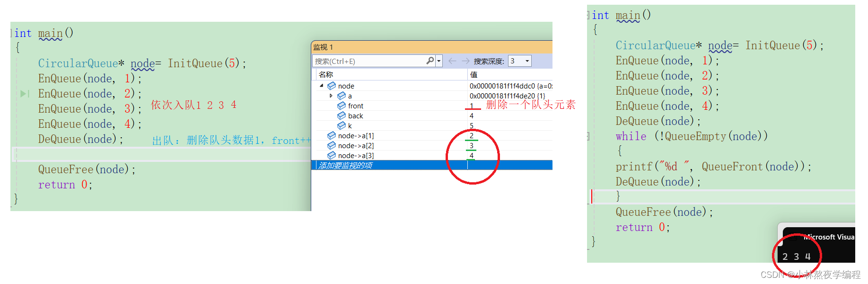
Task: Click QueueFree(node); in the right code
Action: coord(665,212)
